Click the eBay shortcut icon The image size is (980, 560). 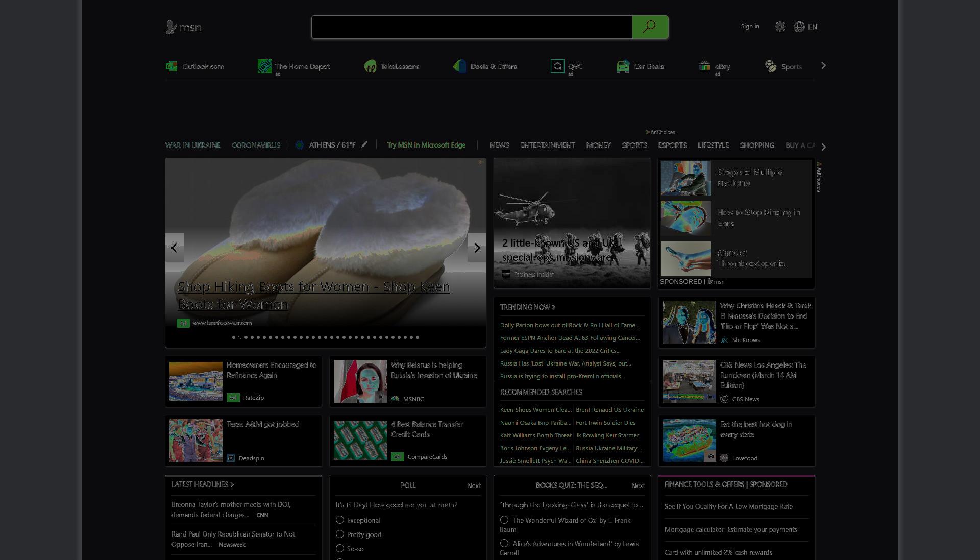pyautogui.click(x=704, y=66)
